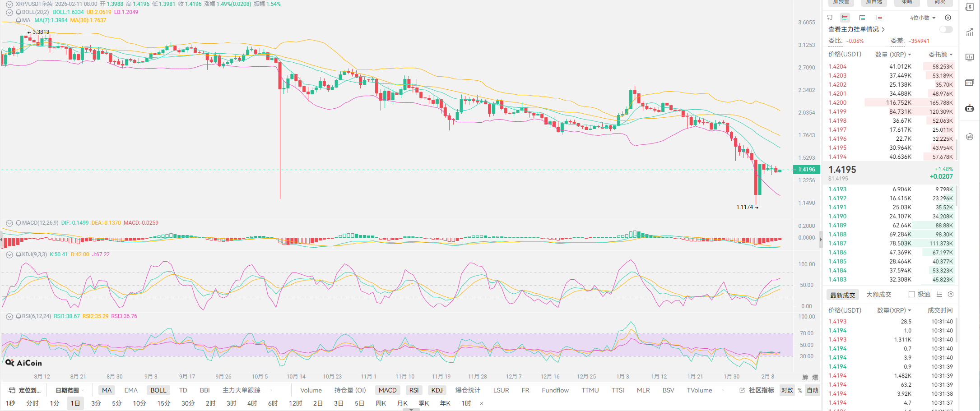
Task: Open the latest trades settings hexagon icon
Action: coord(951,294)
